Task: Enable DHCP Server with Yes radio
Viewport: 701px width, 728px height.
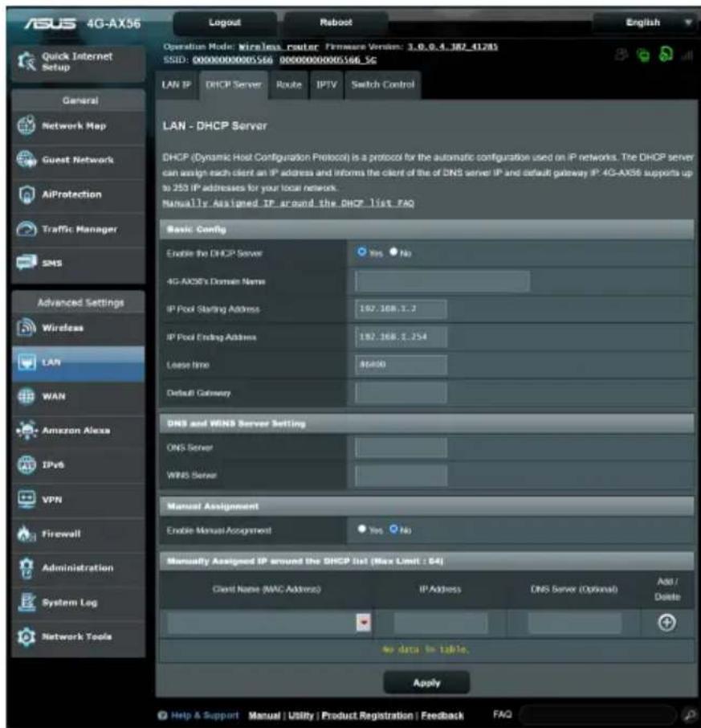Action: click(x=362, y=252)
